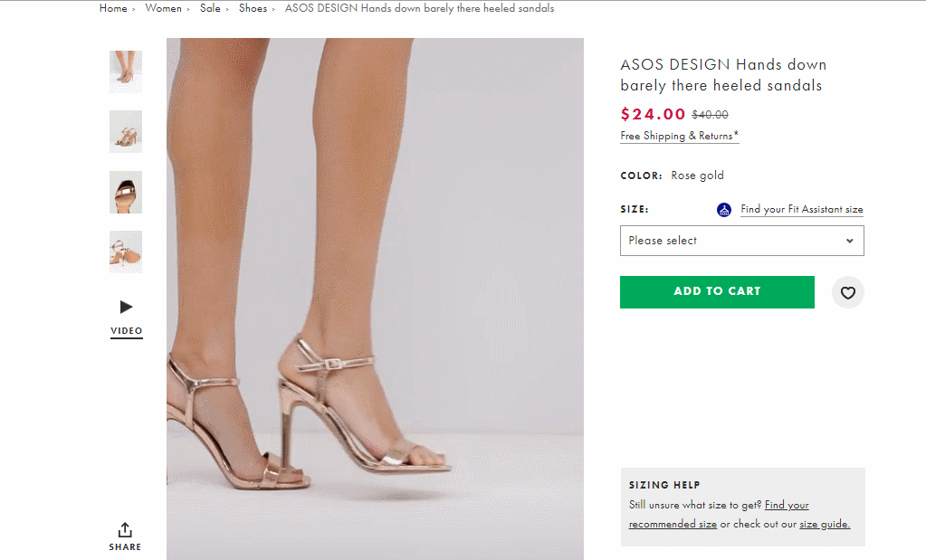This screenshot has width=926, height=560.
Task: Open the size dropdown arrow
Action: pos(849,241)
